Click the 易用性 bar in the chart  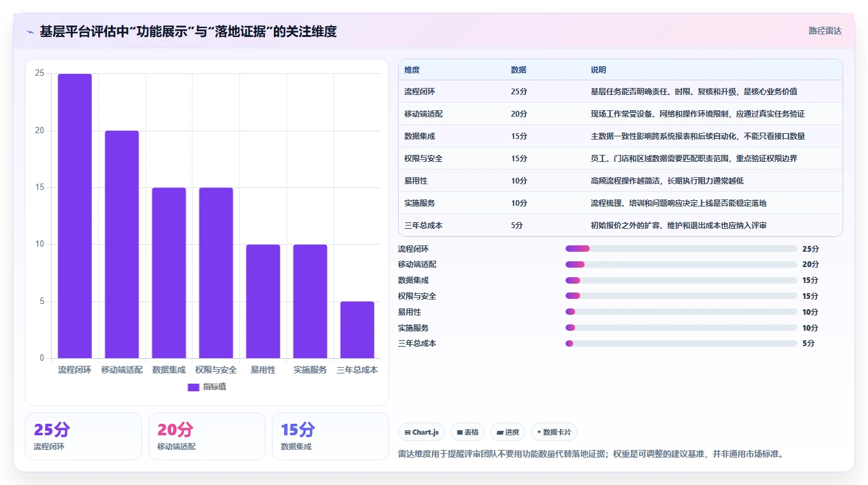tap(263, 301)
